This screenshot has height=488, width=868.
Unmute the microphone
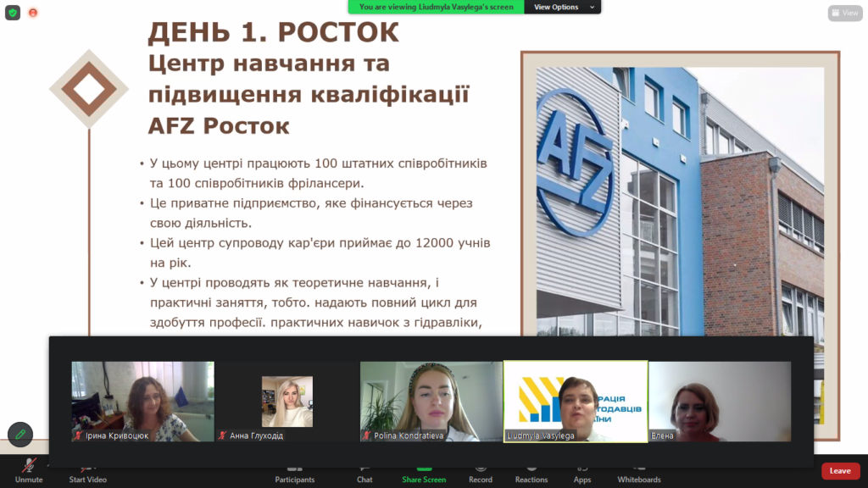29,473
